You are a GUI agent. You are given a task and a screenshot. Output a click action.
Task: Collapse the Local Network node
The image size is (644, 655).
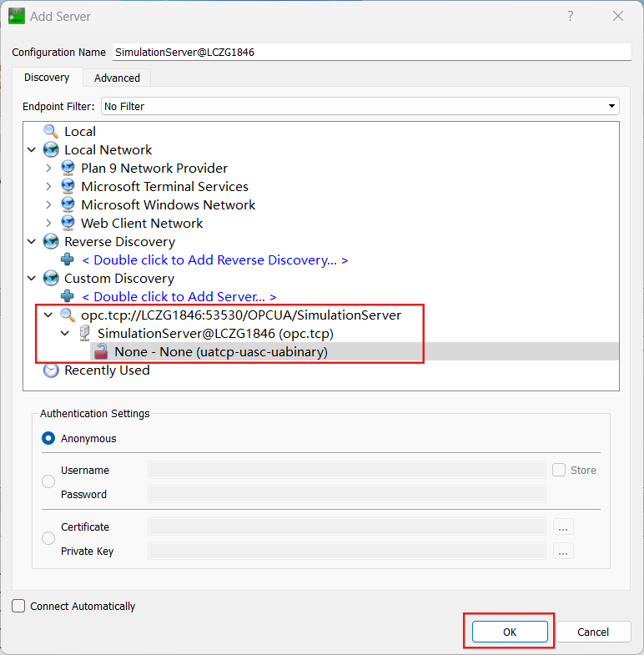point(32,149)
